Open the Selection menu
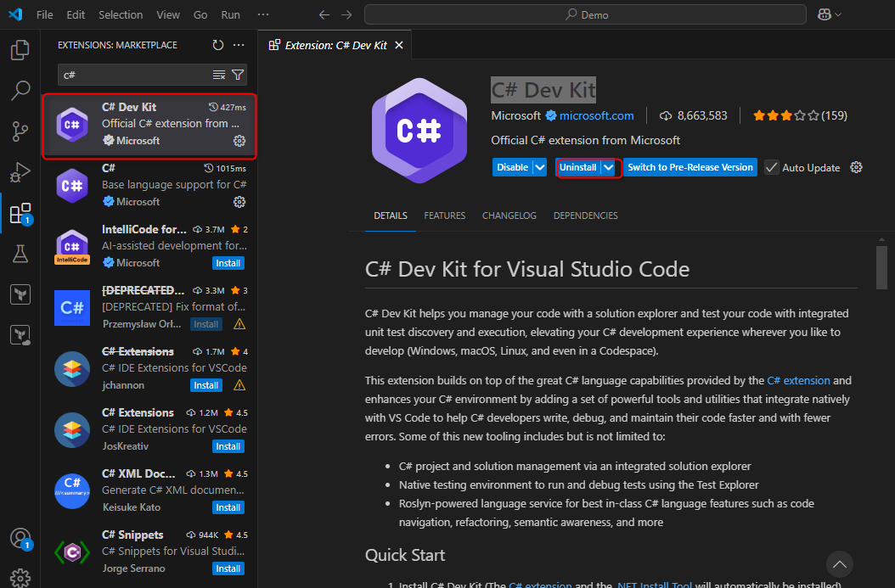Viewport: 895px width, 588px height. [x=121, y=14]
